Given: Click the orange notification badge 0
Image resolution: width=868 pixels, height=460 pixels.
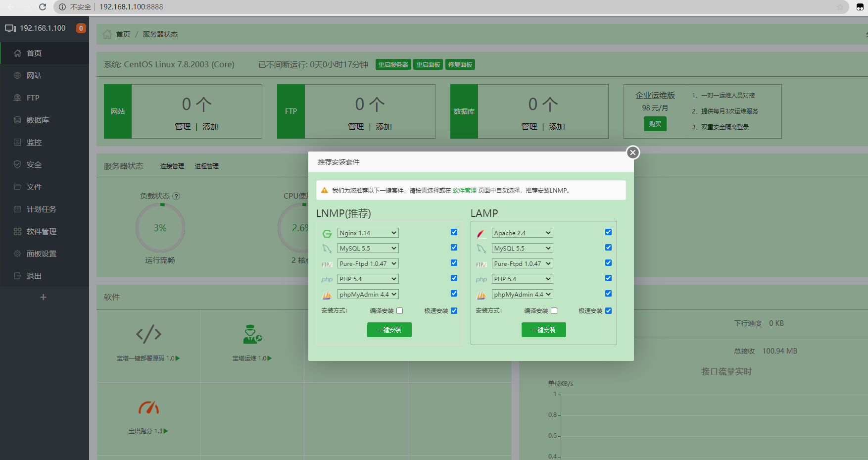Looking at the screenshot, I should 81,28.
